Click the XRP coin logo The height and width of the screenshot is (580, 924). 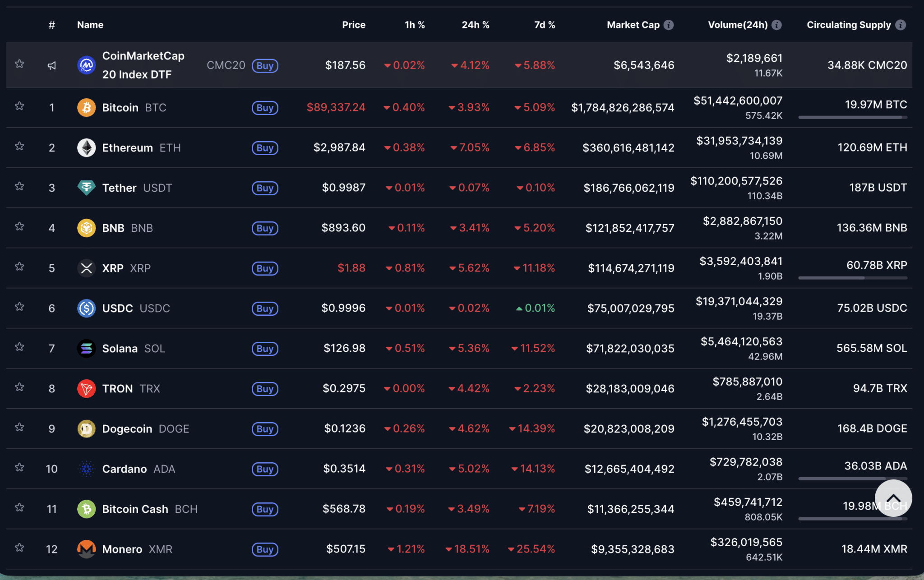tap(86, 268)
